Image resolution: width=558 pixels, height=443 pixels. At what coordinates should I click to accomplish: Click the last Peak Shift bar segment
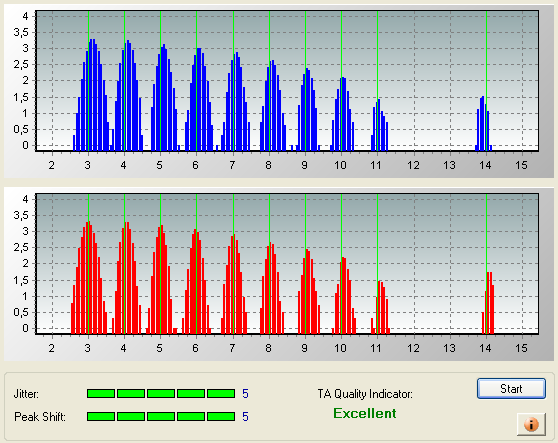point(221,416)
